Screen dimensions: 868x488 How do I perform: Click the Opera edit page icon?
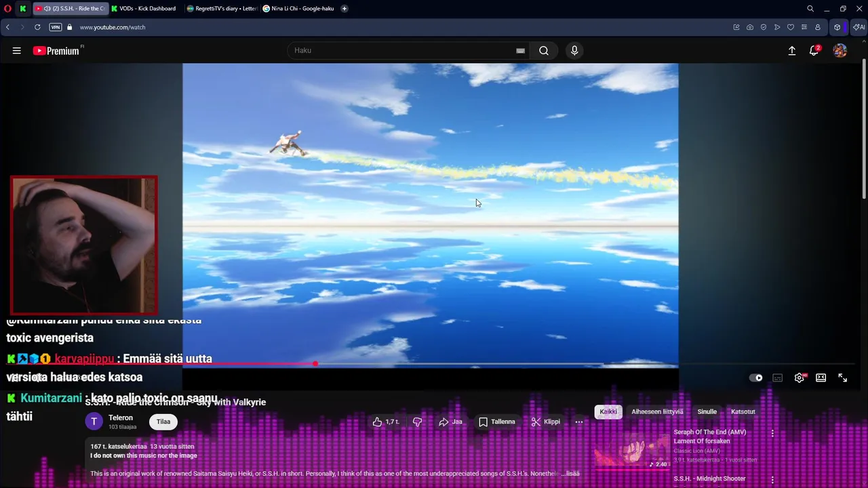click(x=736, y=27)
